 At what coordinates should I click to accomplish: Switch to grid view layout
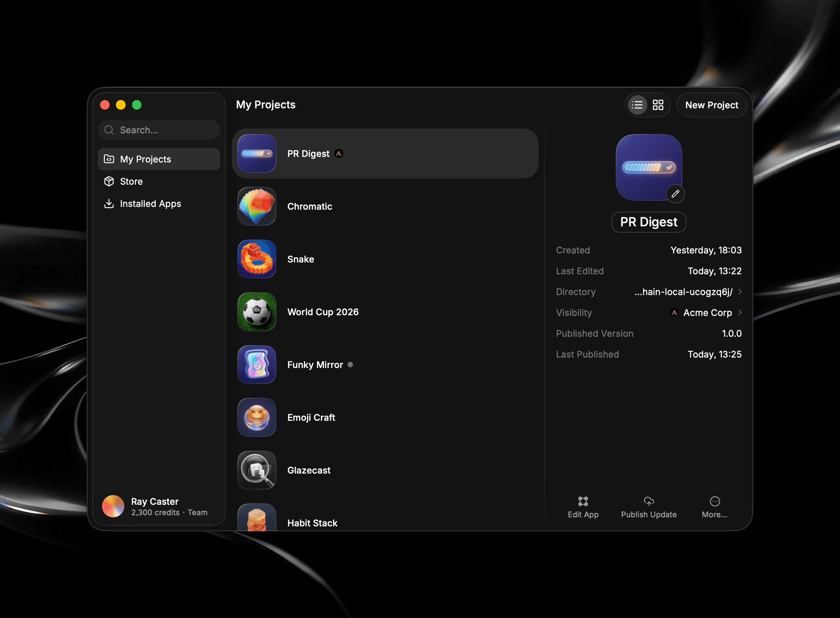658,105
